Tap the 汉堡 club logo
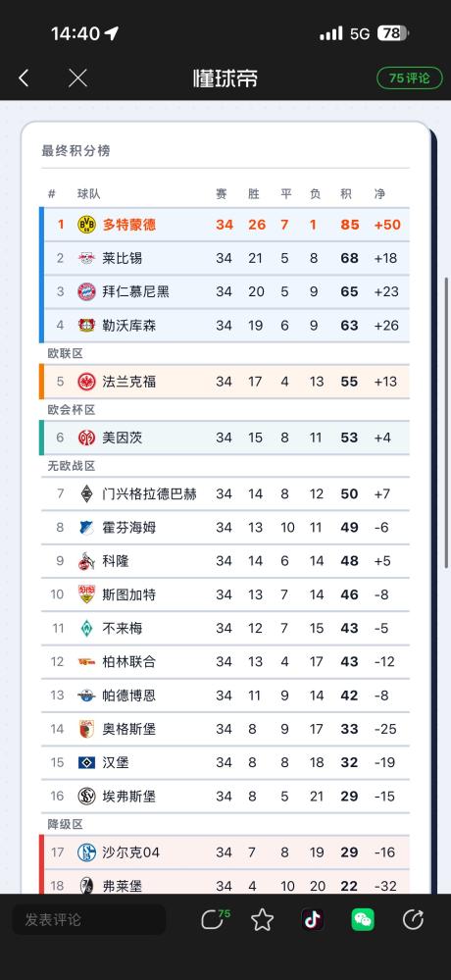Image resolution: width=451 pixels, height=980 pixels. coord(86,762)
